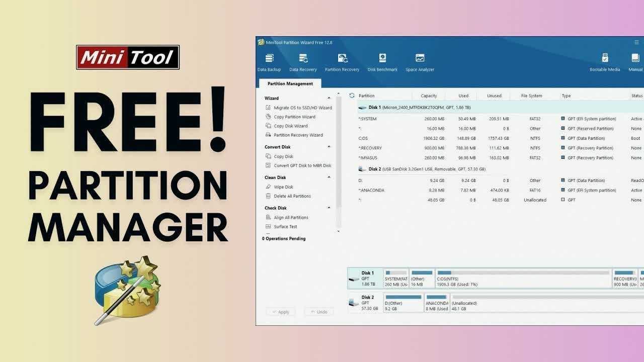Viewport: 644px width, 362px height.
Task: Choose Wipe Disk action
Action: pyautogui.click(x=280, y=187)
